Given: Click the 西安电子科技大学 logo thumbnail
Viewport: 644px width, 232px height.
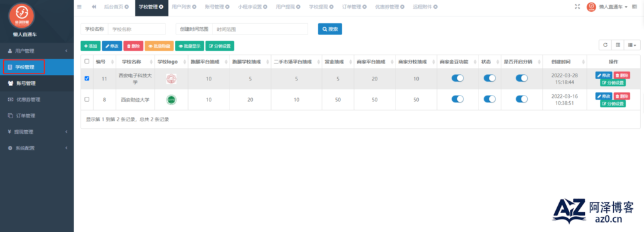Looking at the screenshot, I should 171,79.
